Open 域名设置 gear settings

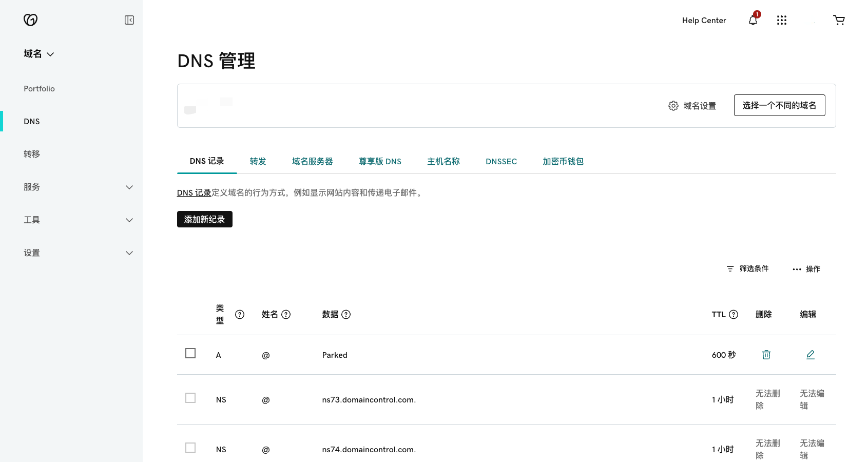point(692,106)
